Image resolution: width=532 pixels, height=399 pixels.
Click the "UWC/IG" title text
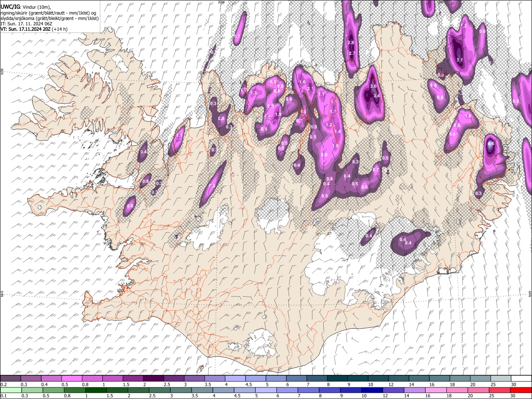[10, 7]
